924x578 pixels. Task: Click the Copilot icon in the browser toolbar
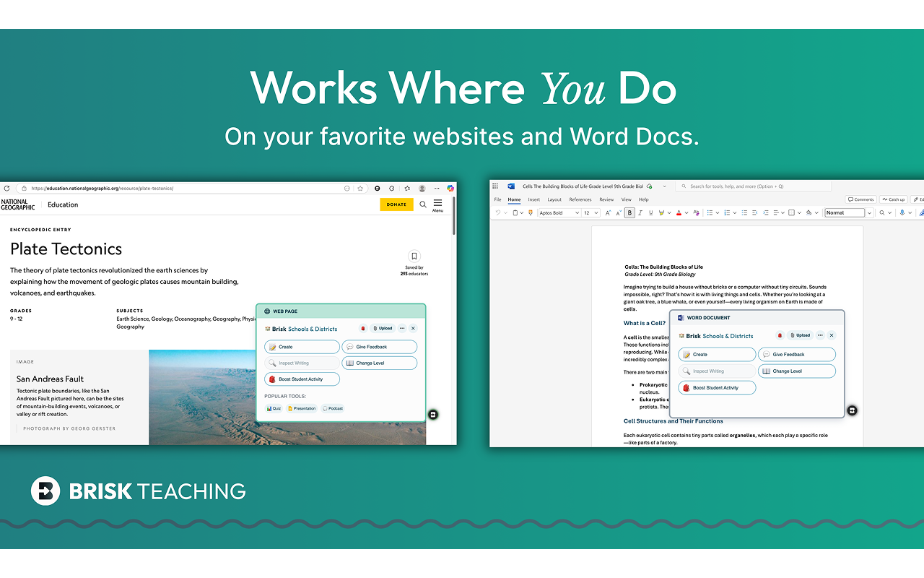click(x=450, y=189)
